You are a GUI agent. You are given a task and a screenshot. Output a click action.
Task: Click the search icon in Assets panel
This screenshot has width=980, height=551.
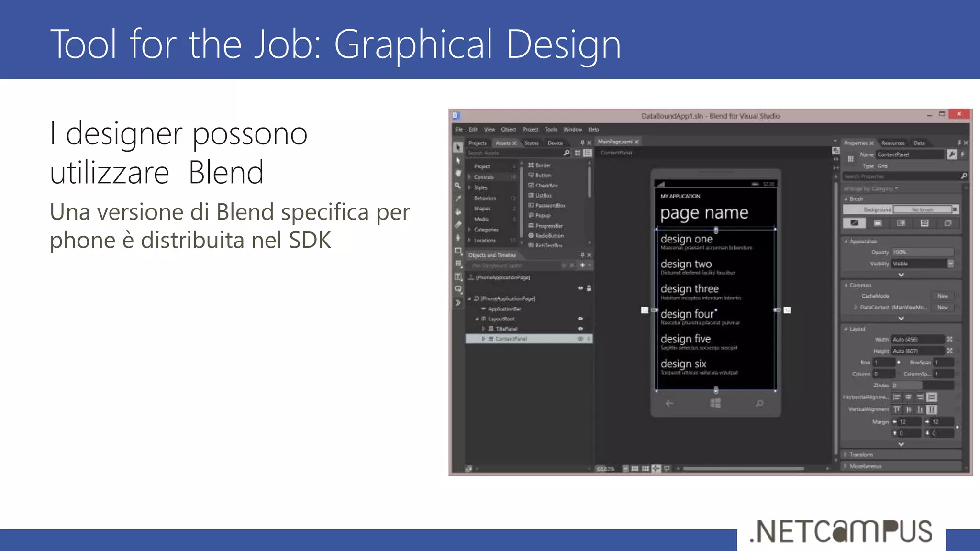[x=567, y=153]
